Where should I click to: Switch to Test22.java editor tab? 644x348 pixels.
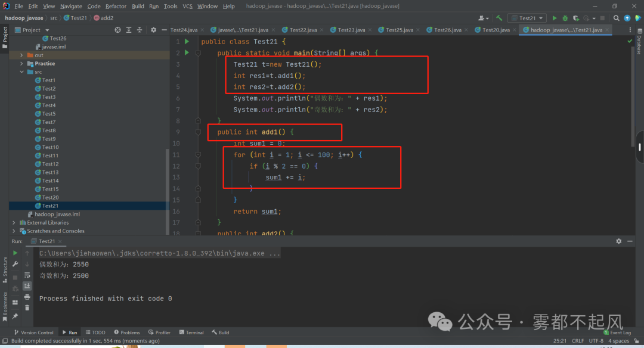pyautogui.click(x=303, y=30)
